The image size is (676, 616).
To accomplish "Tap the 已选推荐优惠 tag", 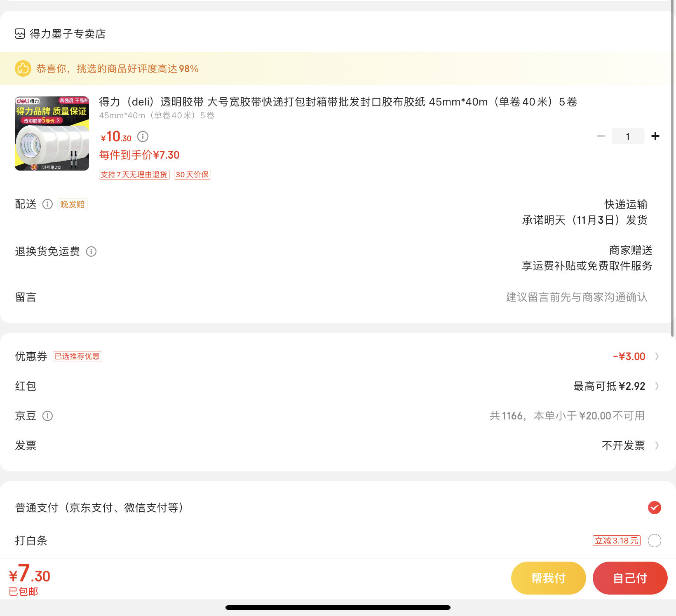I will pyautogui.click(x=77, y=356).
